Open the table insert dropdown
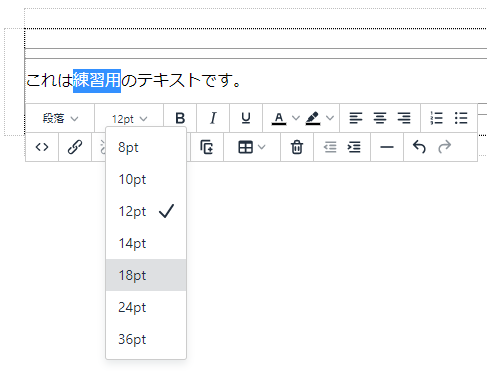 tap(252, 147)
